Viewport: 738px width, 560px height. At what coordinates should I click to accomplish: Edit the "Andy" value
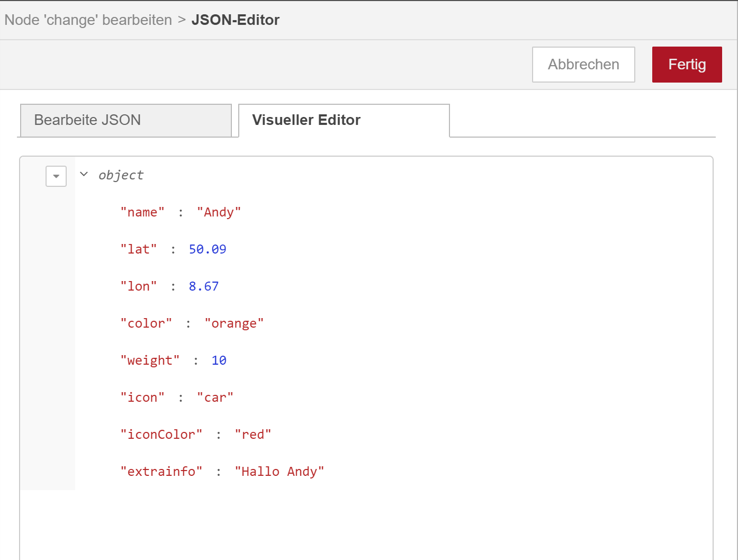(219, 212)
